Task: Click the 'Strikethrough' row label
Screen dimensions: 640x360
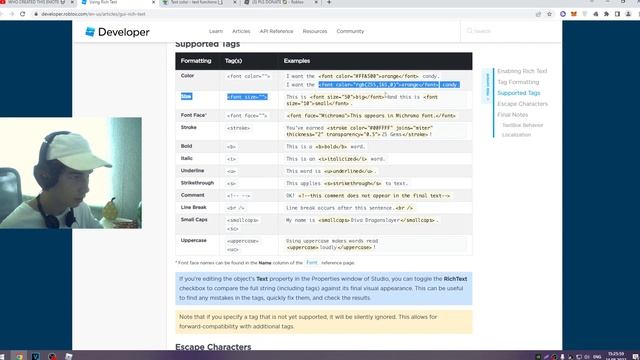Action: 197,183
